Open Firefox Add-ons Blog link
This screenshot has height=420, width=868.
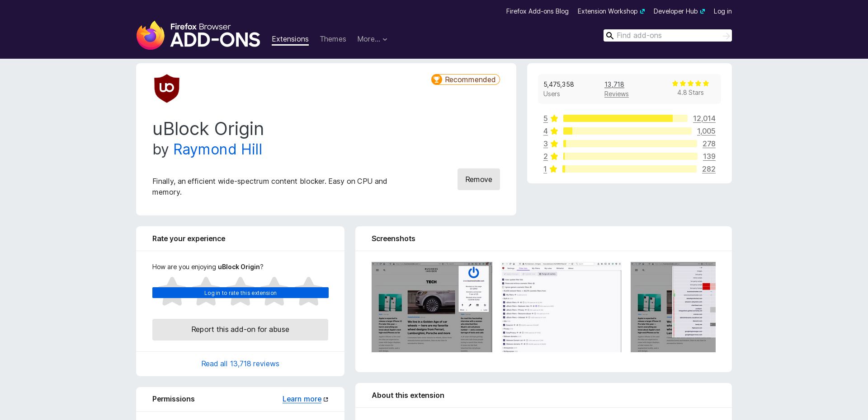pos(537,11)
